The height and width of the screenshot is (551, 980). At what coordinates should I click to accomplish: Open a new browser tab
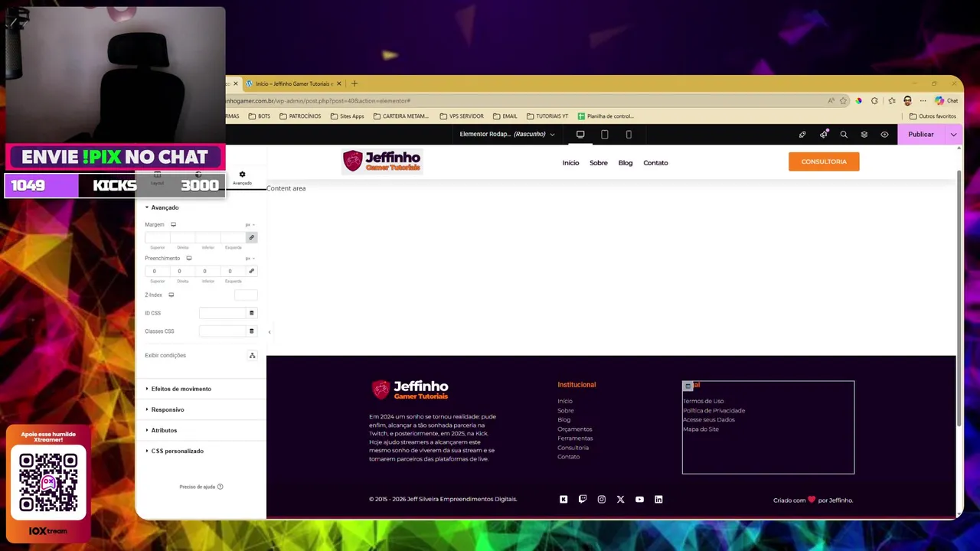tap(354, 83)
